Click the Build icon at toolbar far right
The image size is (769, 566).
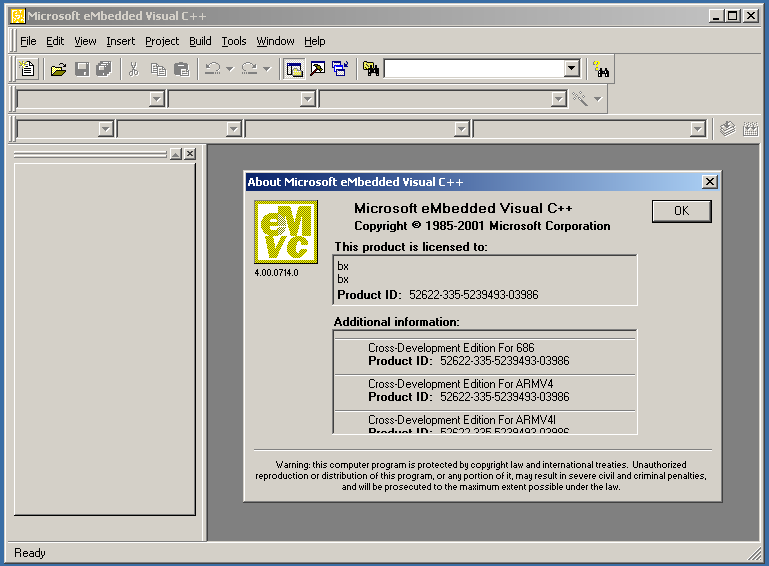[750, 129]
